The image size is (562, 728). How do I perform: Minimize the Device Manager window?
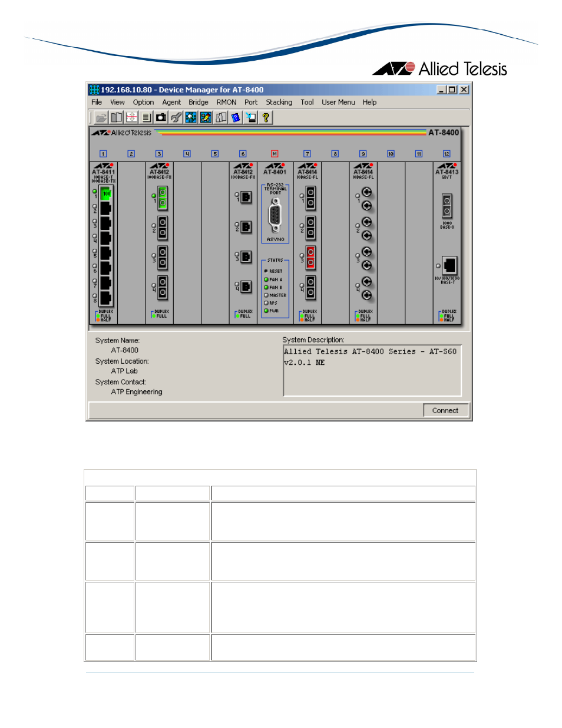coord(442,90)
